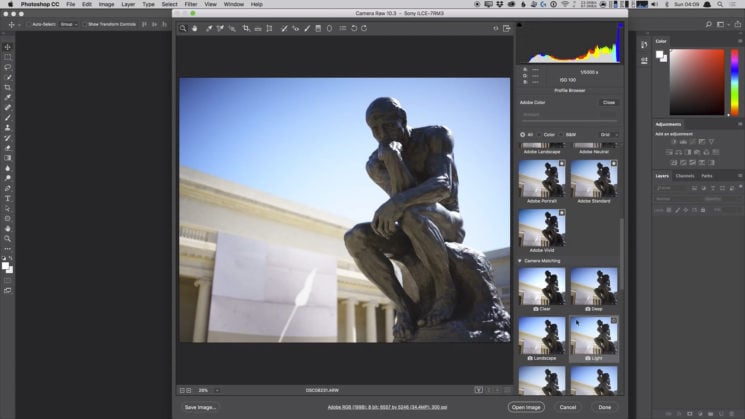The width and height of the screenshot is (745, 419).
Task: Open the Filter menu
Action: [x=190, y=5]
